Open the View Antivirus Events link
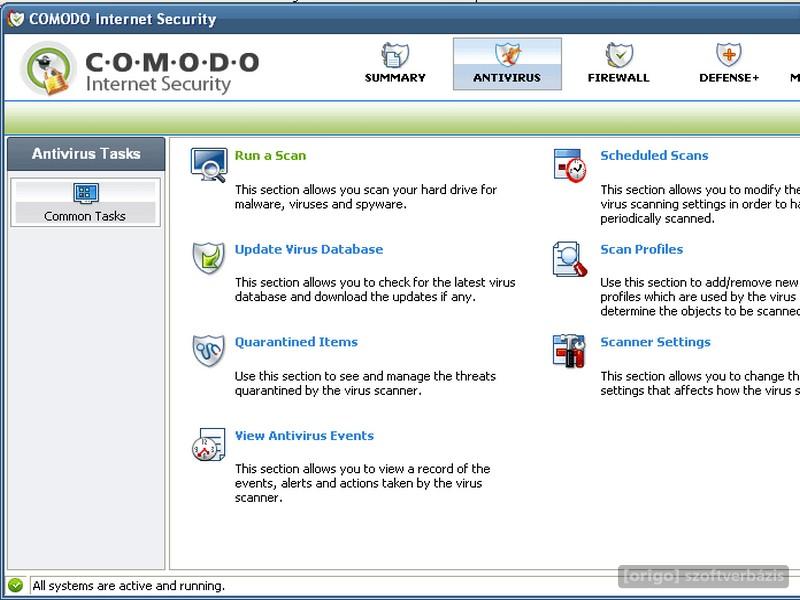Viewport: 800px width, 600px height. point(304,436)
